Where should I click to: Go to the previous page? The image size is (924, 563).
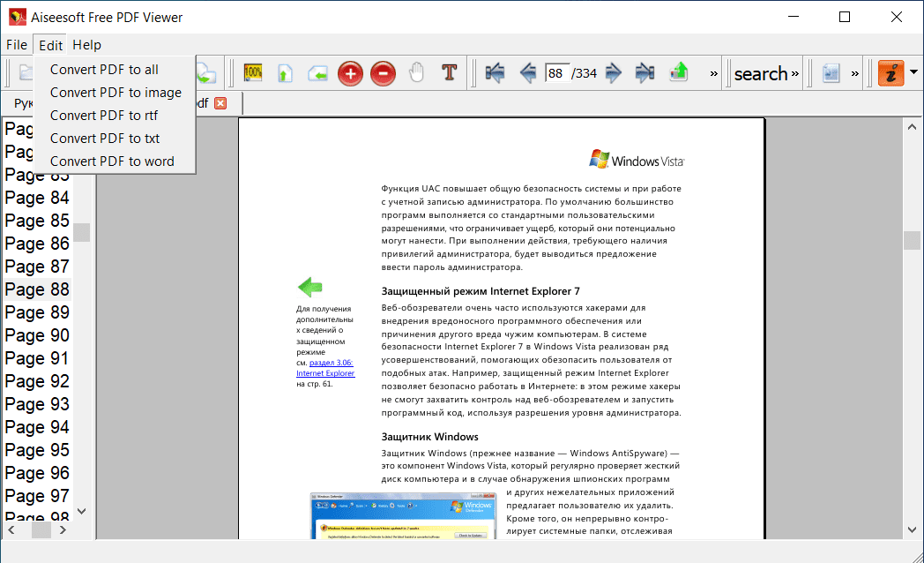[x=528, y=73]
